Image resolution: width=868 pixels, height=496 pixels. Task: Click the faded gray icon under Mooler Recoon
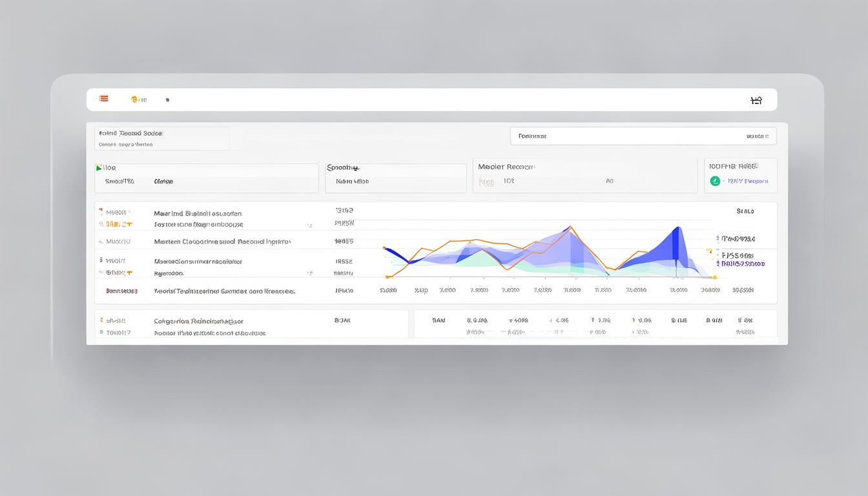click(x=486, y=182)
